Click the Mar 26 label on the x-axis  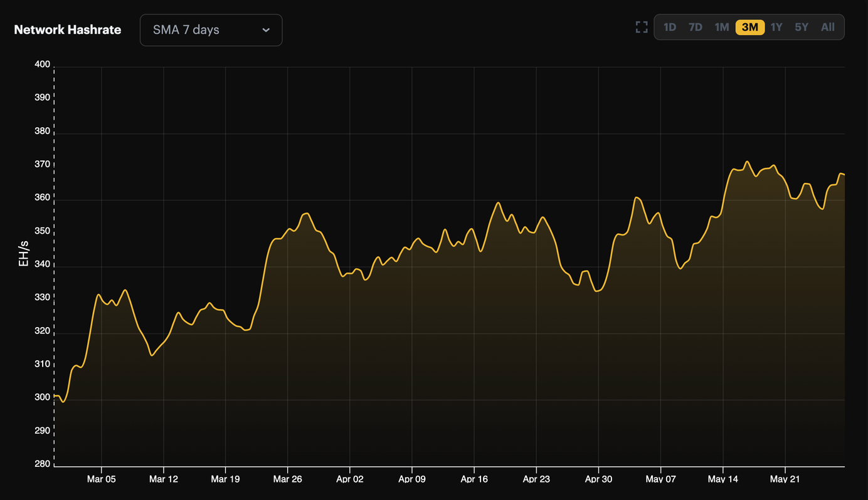click(x=288, y=479)
